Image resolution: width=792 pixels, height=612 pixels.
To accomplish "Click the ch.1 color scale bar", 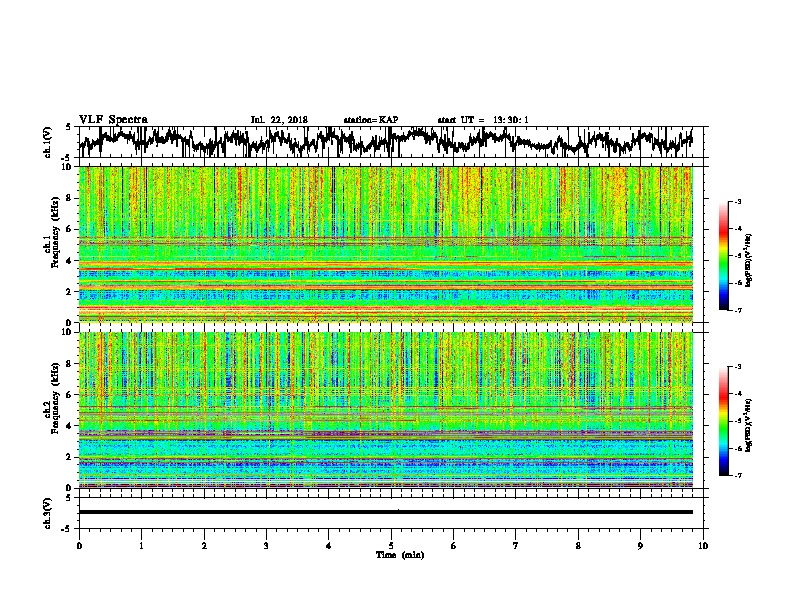I will 723,256.
